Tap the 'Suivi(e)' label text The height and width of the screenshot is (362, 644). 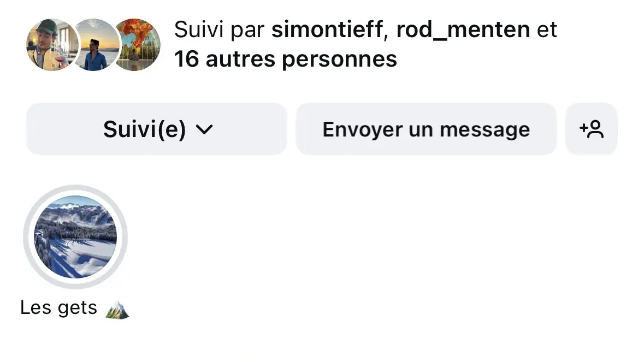point(144,130)
